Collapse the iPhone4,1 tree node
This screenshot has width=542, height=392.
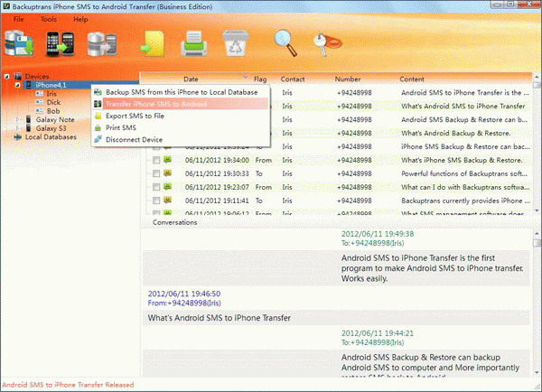[x=17, y=85]
